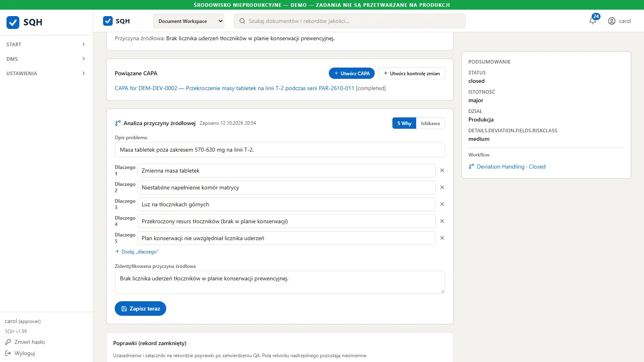
Task: Click the key icon for Zmień hasło
Action: (x=8, y=342)
